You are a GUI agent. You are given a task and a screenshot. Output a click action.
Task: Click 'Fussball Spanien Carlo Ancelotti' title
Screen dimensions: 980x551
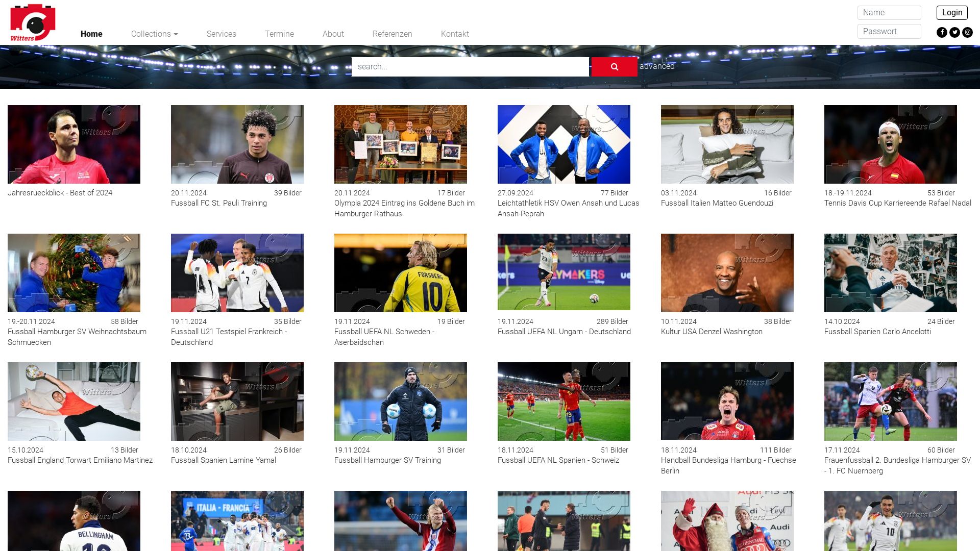(x=877, y=332)
